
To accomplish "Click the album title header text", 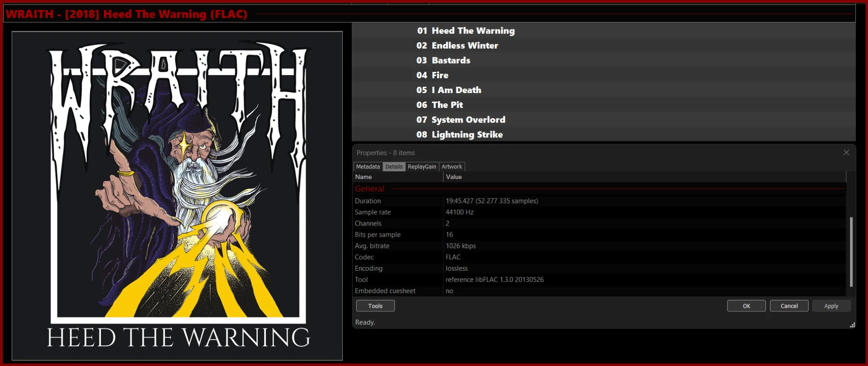I will [x=127, y=14].
